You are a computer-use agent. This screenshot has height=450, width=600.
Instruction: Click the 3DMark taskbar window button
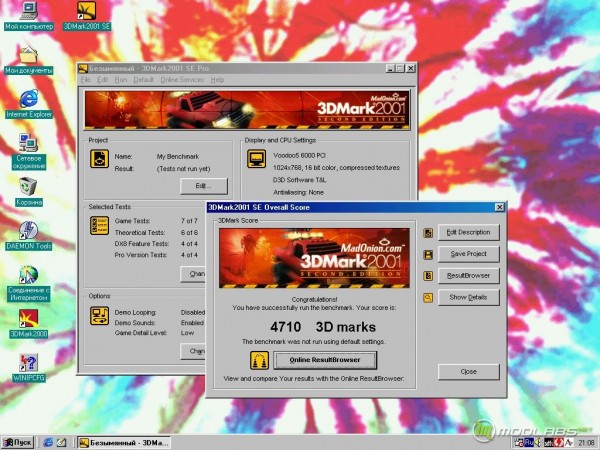[x=124, y=443]
